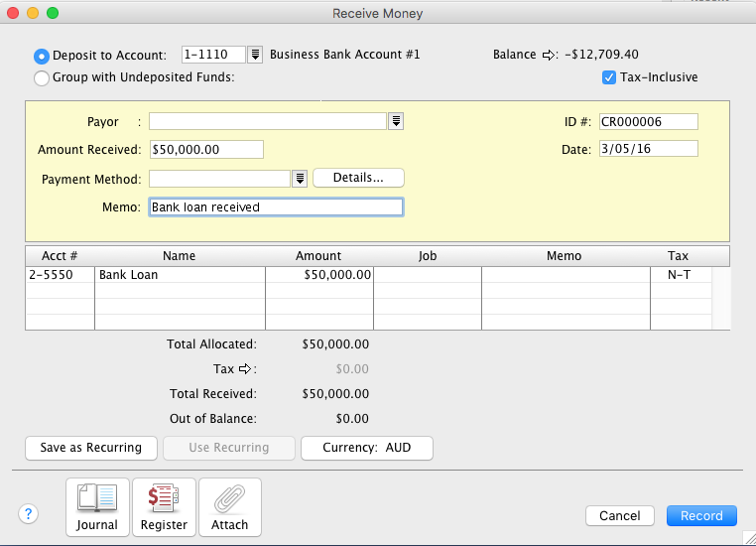This screenshot has width=756, height=546.
Task: Click the Balance arrow icon
Action: (x=550, y=56)
